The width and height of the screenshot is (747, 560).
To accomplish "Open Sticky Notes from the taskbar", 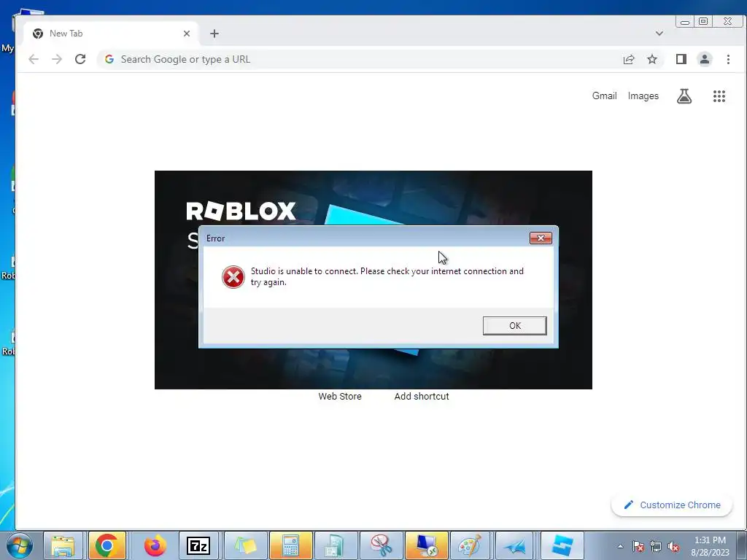I will 245,545.
